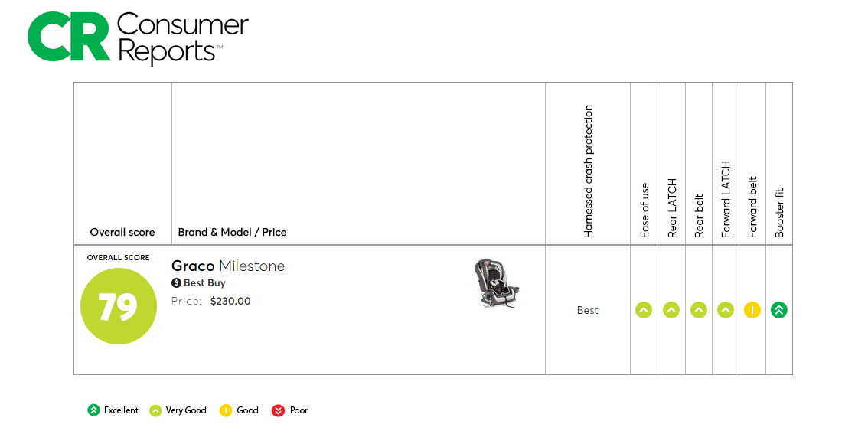The height and width of the screenshot is (434, 868).
Task: Click the Forward LATCH rating icon
Action: coord(726,310)
